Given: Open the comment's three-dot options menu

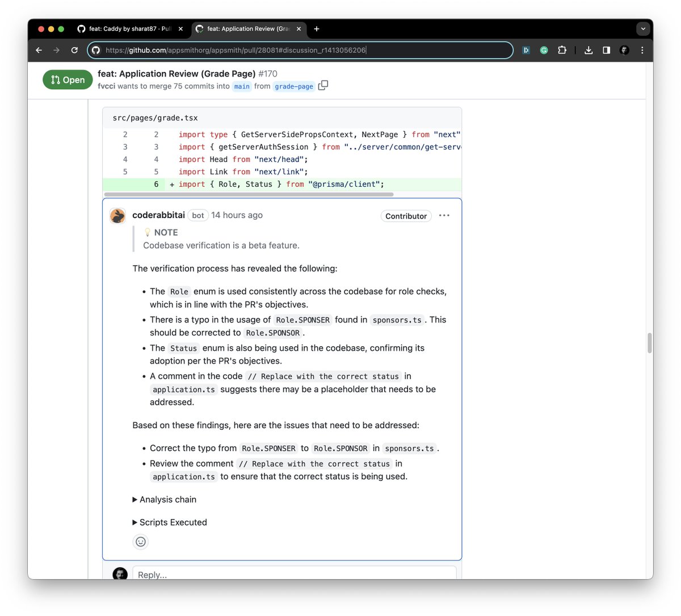Looking at the screenshot, I should click(444, 216).
